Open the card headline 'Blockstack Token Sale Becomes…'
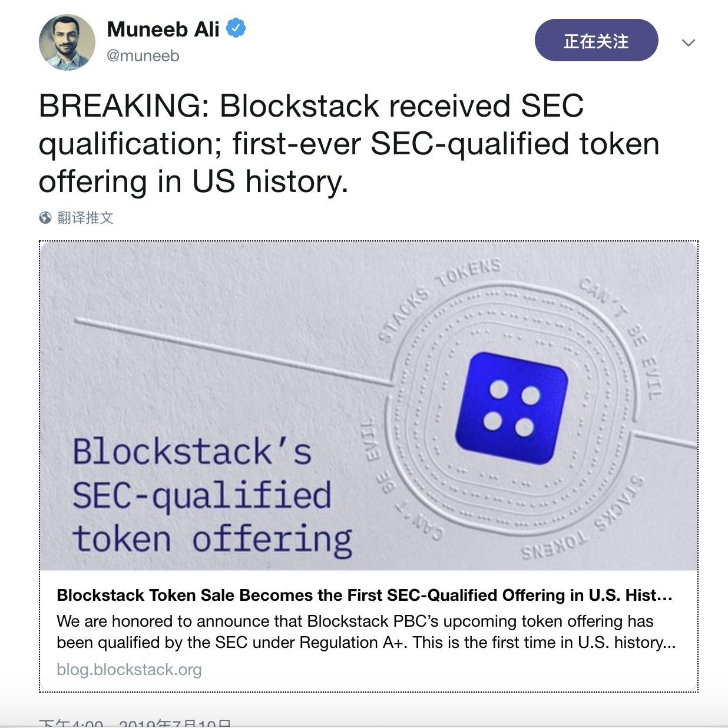 coord(364,595)
